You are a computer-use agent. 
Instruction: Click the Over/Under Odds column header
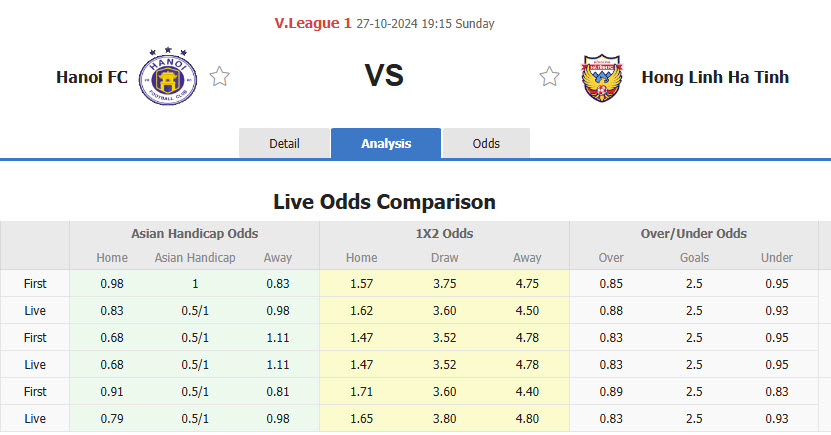(693, 233)
